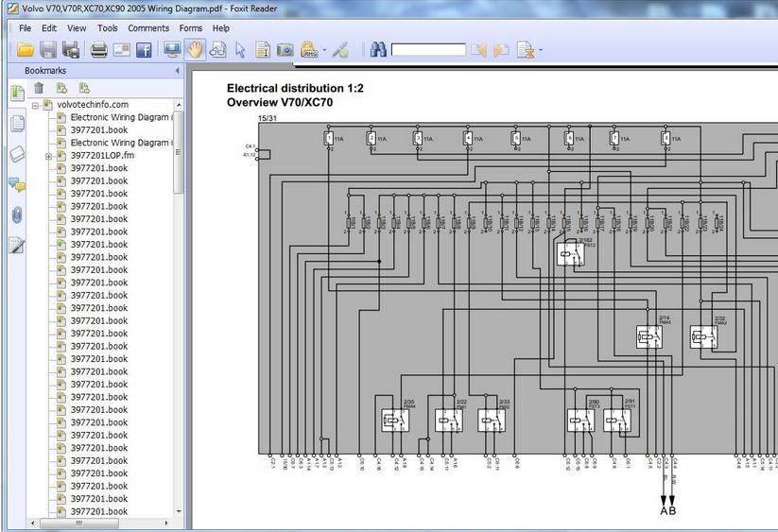
Task: Click the 'Electrical distribution 1:2' heading text
Action: (x=295, y=88)
